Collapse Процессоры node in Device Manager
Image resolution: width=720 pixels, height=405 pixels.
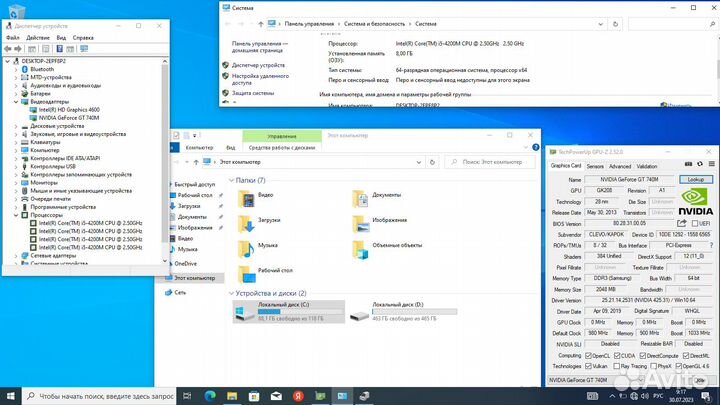pyautogui.click(x=16, y=215)
